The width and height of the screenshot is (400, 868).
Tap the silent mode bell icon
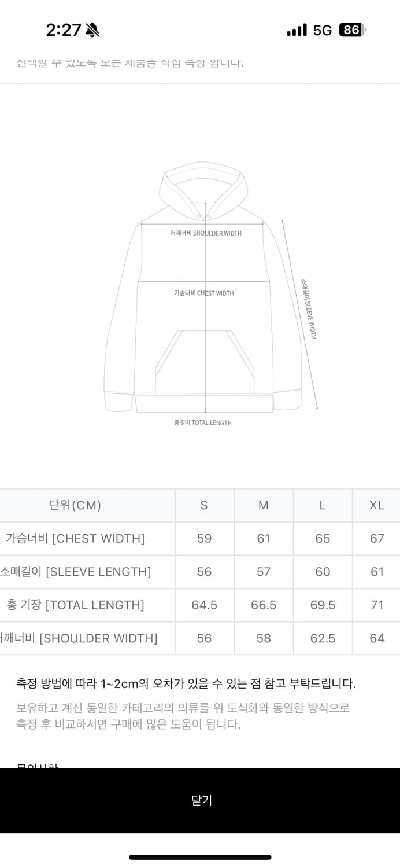(92, 30)
